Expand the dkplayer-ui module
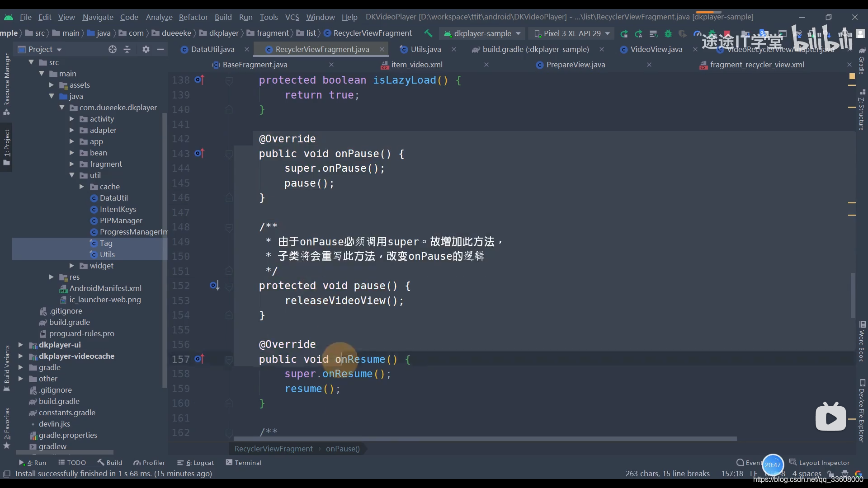 point(21,345)
